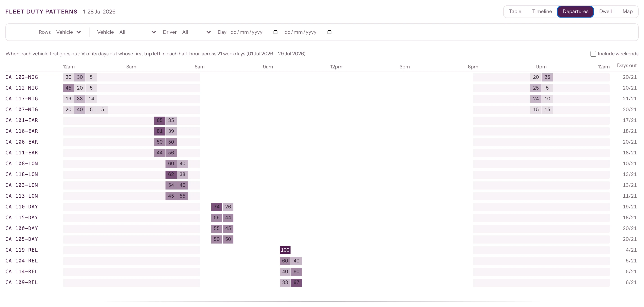Click row label CA 102-NIG
The width and height of the screenshot is (644, 307).
point(22,77)
